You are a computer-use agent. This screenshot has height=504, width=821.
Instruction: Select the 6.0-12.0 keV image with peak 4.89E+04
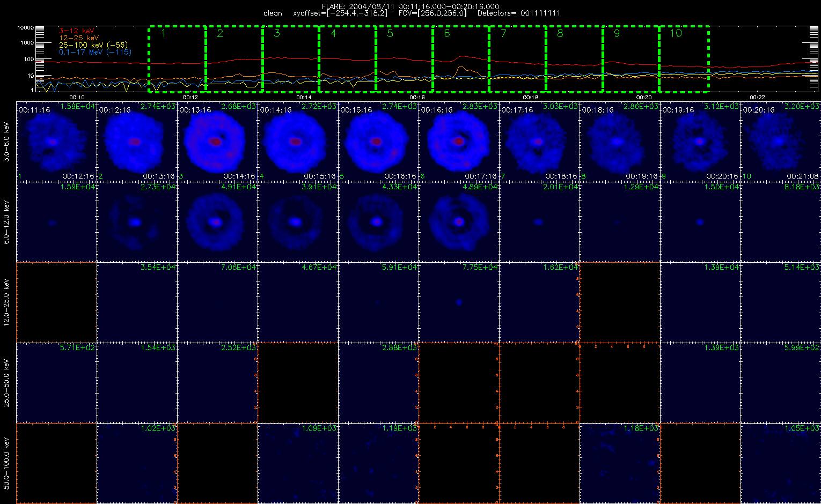tap(459, 222)
